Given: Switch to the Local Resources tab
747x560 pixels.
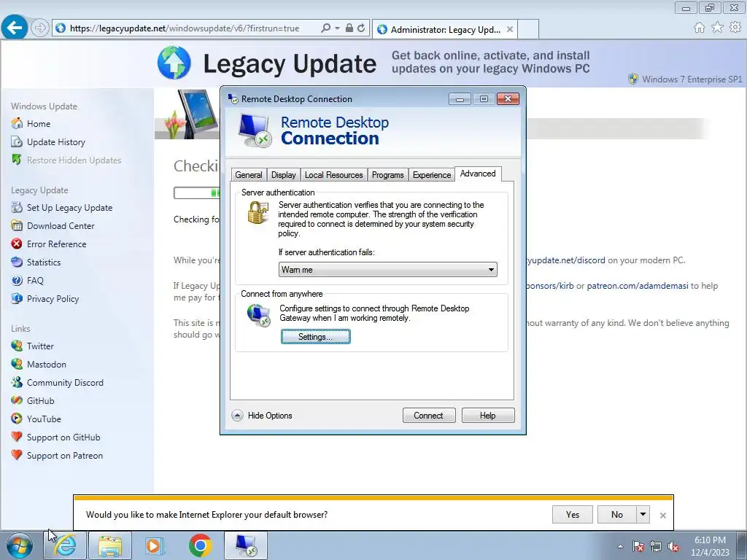Looking at the screenshot, I should [x=333, y=175].
